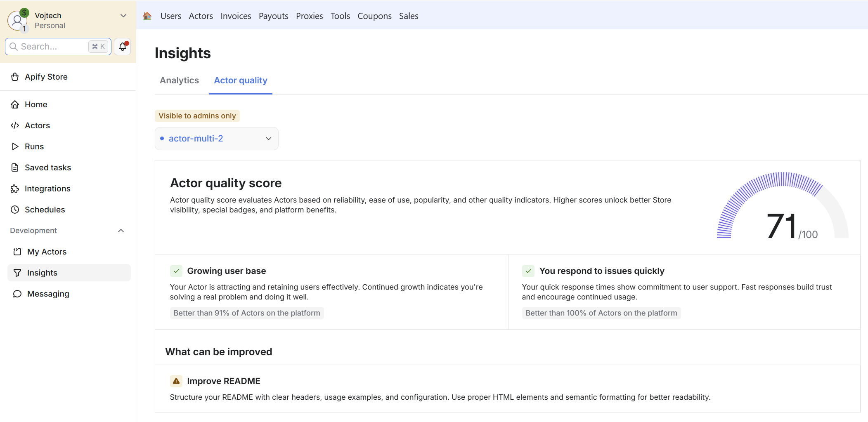Click the Vojtech user avatar
Screen dimensions: 868x422
point(17,20)
